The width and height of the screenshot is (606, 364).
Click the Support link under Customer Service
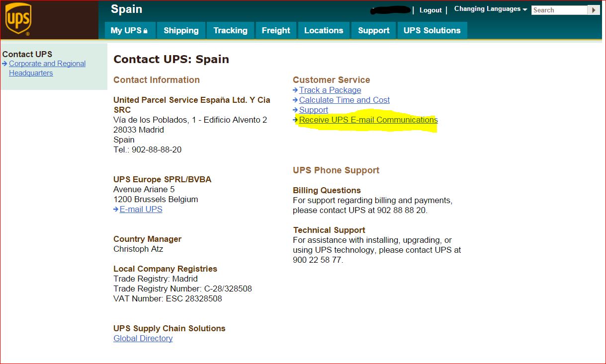(314, 110)
